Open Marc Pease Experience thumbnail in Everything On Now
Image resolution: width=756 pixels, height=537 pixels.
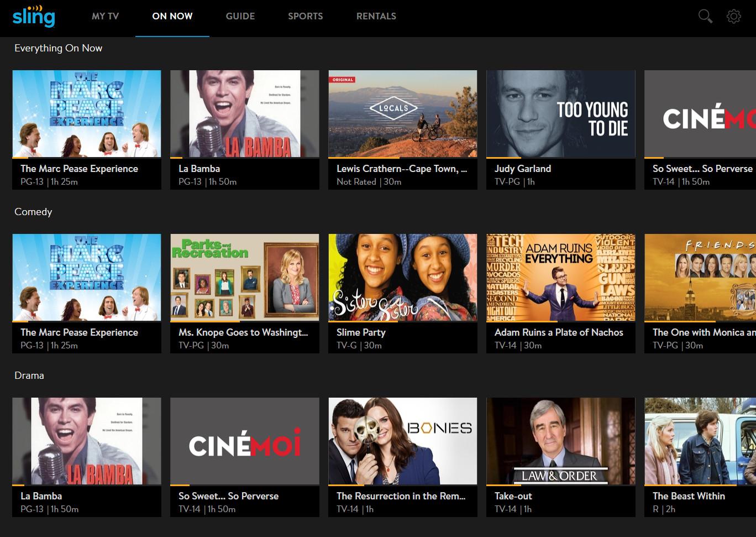click(87, 114)
